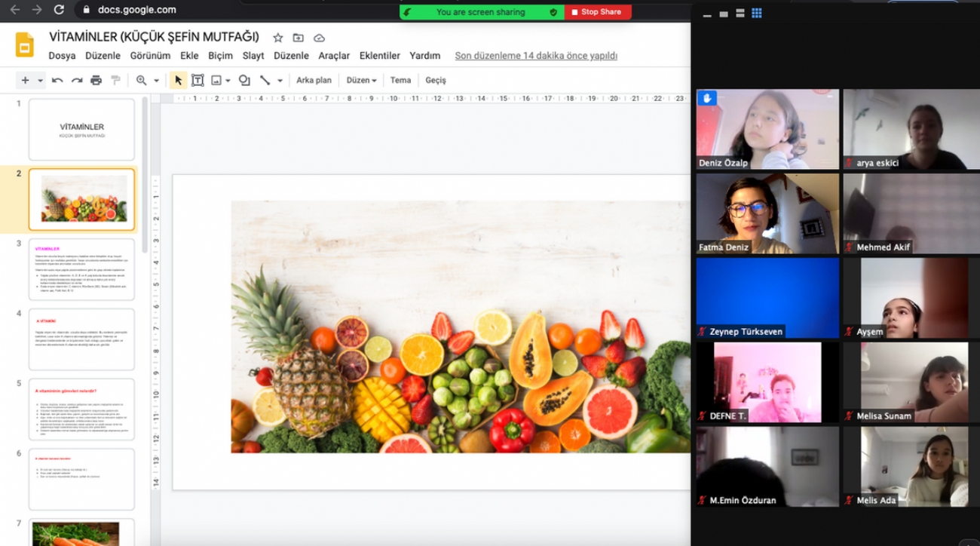Go forward in the browser
The image size is (980, 546).
click(x=36, y=10)
